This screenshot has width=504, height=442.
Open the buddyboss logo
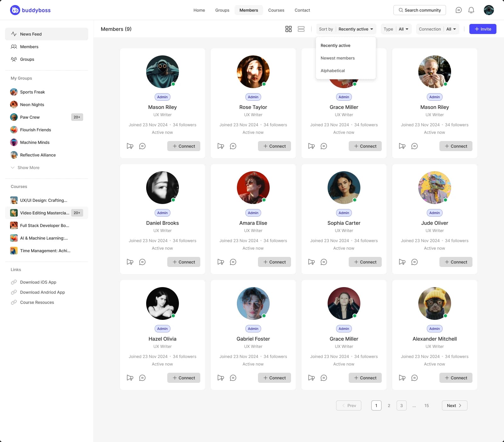pyautogui.click(x=30, y=10)
